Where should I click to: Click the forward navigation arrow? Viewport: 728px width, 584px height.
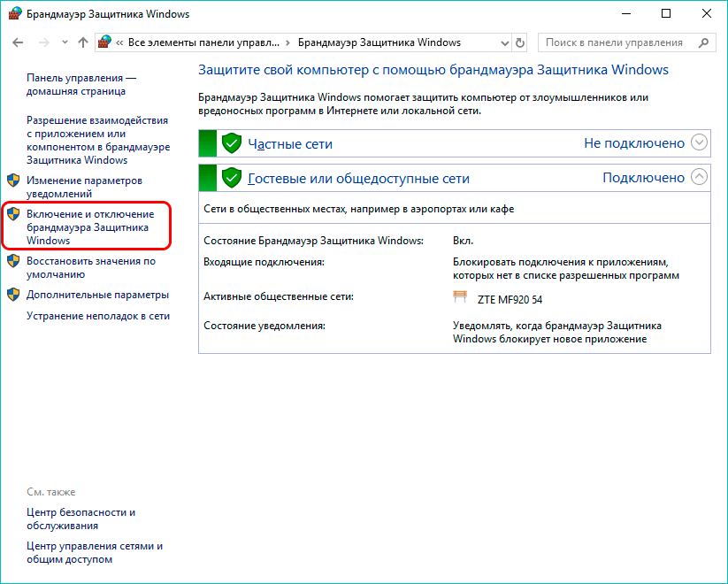pyautogui.click(x=43, y=42)
